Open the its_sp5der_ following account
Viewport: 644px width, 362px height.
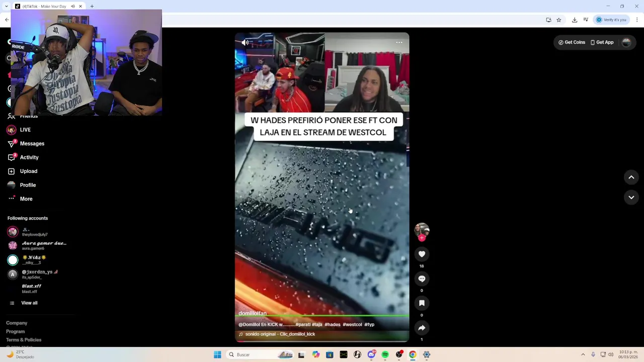pos(33,274)
